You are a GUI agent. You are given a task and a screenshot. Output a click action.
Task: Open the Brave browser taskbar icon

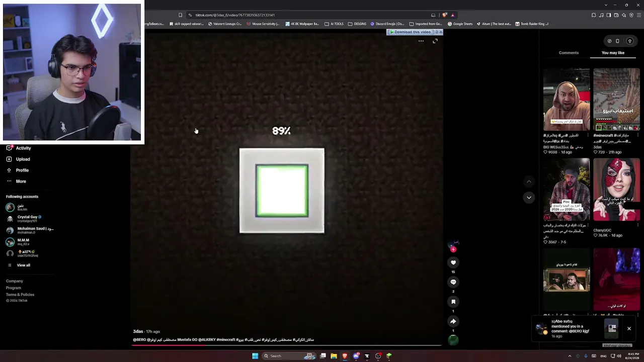pos(345,356)
